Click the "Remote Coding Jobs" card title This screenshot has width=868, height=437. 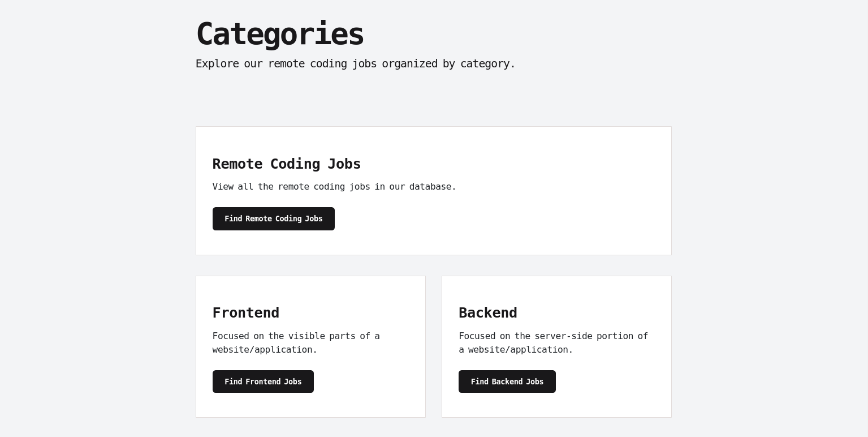(286, 164)
